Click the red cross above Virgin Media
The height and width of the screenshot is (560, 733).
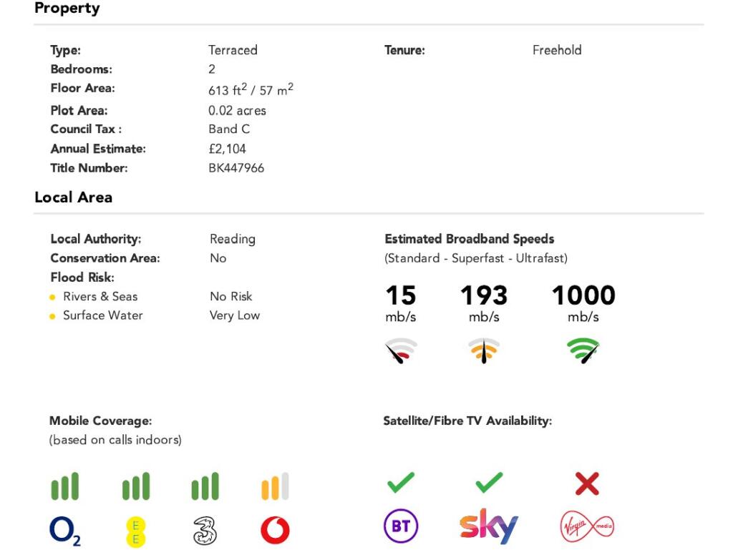pyautogui.click(x=587, y=484)
